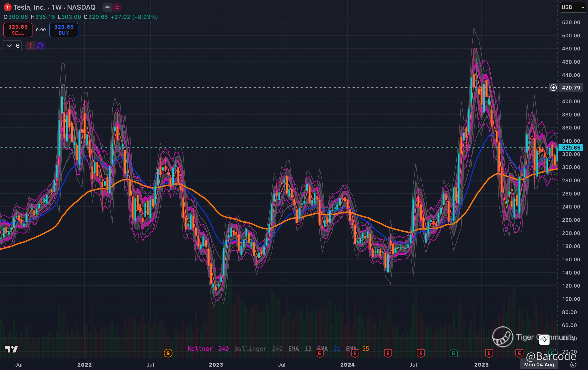Click the Mon 04 Aug date label
588x370 pixels.
click(539, 365)
